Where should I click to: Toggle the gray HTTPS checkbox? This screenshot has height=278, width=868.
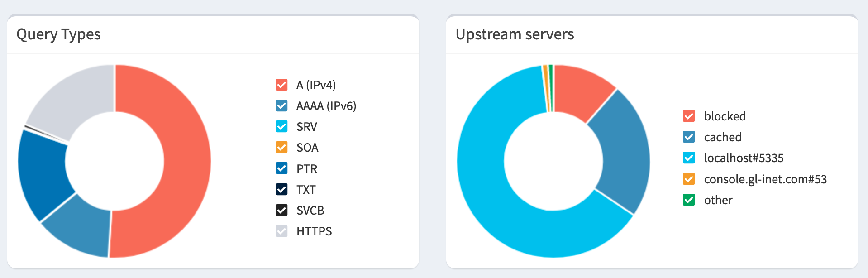281,231
